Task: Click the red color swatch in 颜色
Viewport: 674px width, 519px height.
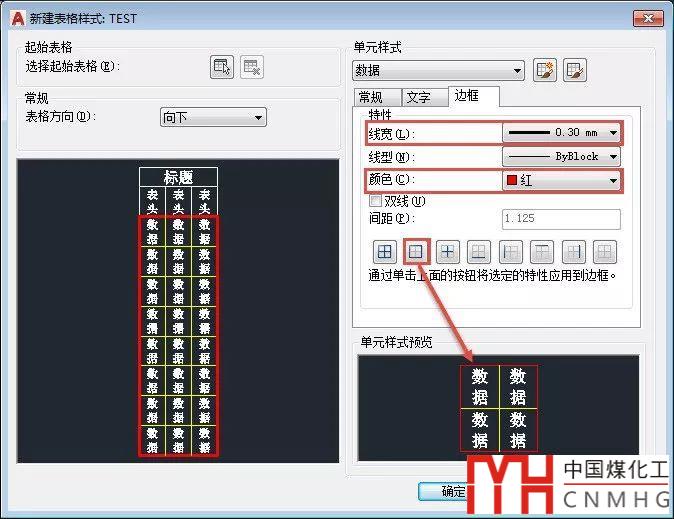Action: pyautogui.click(x=512, y=180)
